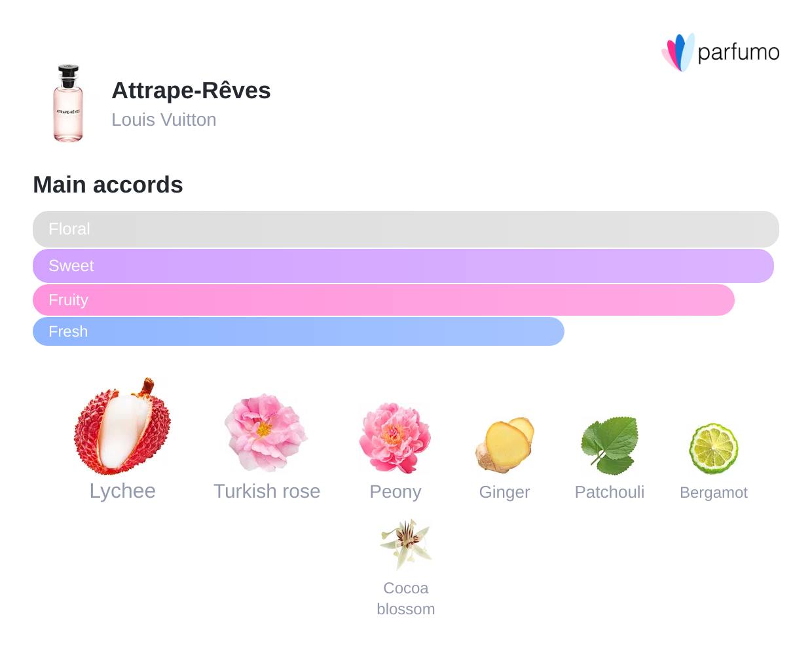Select the blue Fresh accord bar
Image resolution: width=812 pixels, height=668 pixels.
tap(299, 331)
